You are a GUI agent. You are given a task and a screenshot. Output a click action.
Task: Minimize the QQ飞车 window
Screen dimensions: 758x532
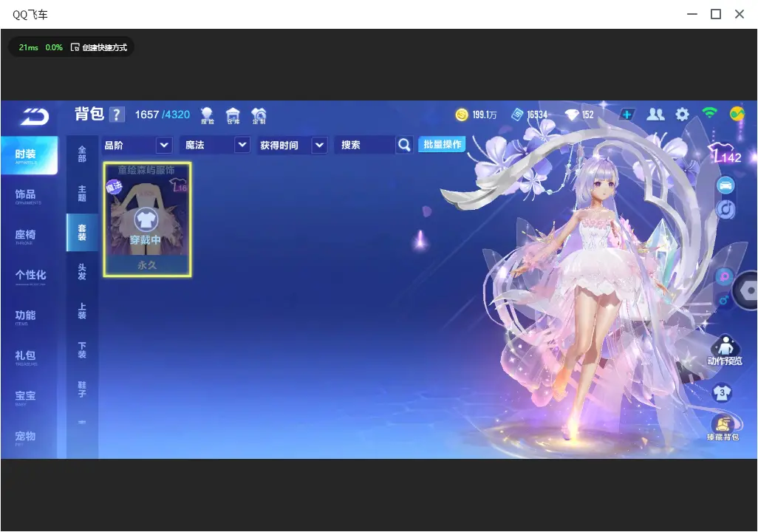692,15
